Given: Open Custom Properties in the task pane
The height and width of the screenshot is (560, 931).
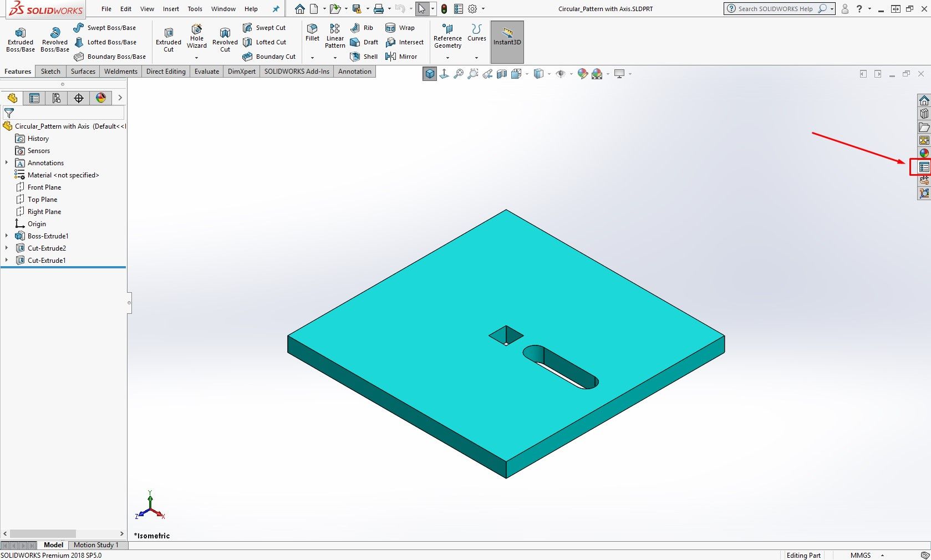Looking at the screenshot, I should [924, 167].
